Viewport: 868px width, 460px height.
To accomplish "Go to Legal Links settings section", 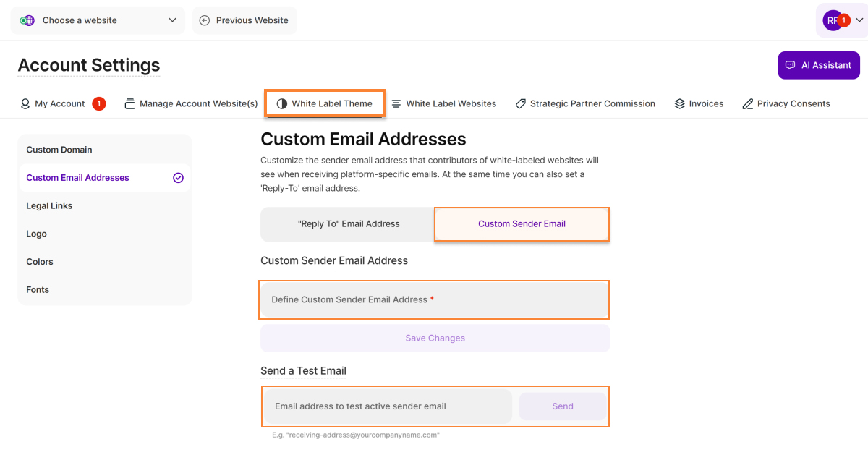I will [49, 206].
